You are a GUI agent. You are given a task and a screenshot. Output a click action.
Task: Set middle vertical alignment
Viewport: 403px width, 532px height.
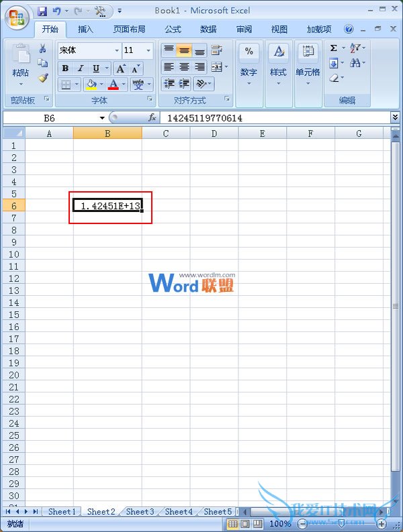click(x=184, y=50)
